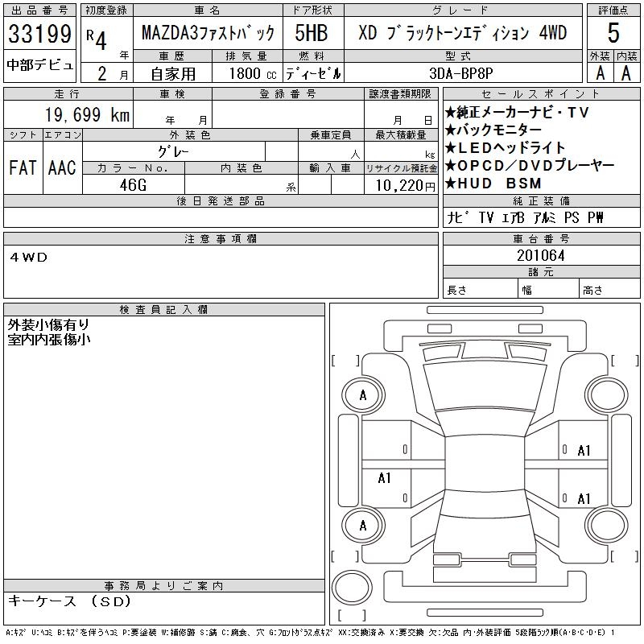This screenshot has width=644, height=644.
Task: Click office note キーケース（SD）
Action: 69,601
